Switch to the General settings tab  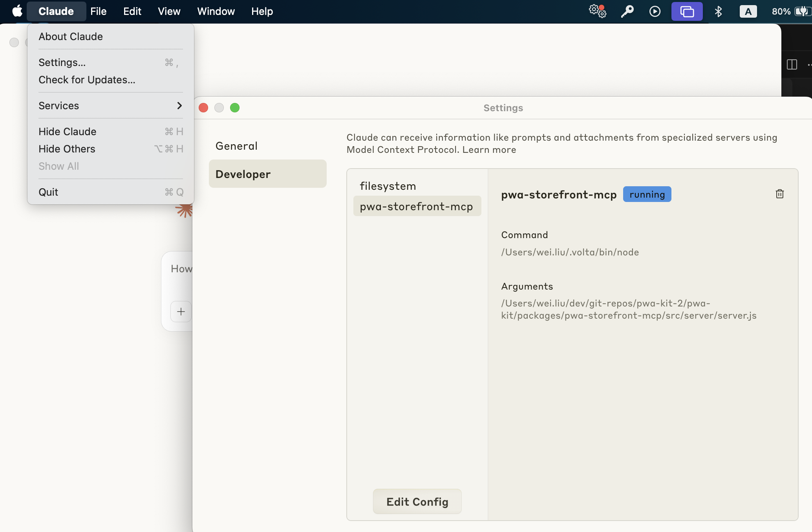click(x=236, y=145)
